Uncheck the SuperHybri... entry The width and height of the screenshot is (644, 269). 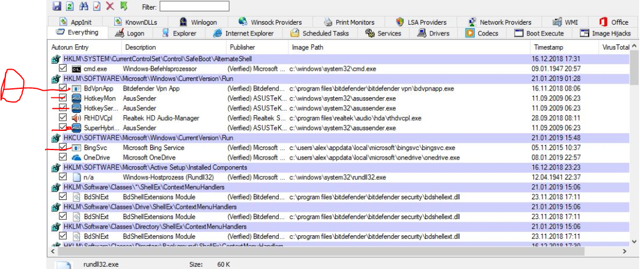click(x=63, y=127)
